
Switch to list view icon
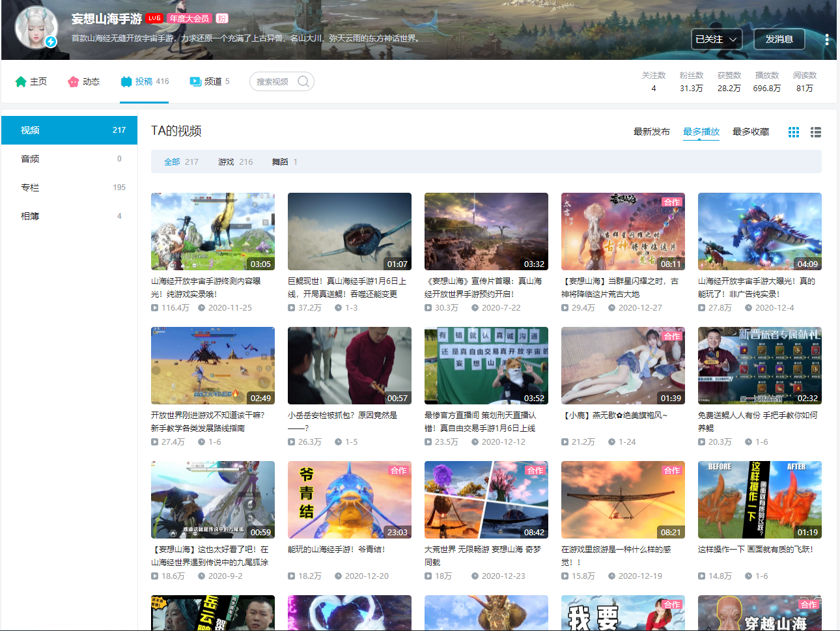click(x=815, y=132)
